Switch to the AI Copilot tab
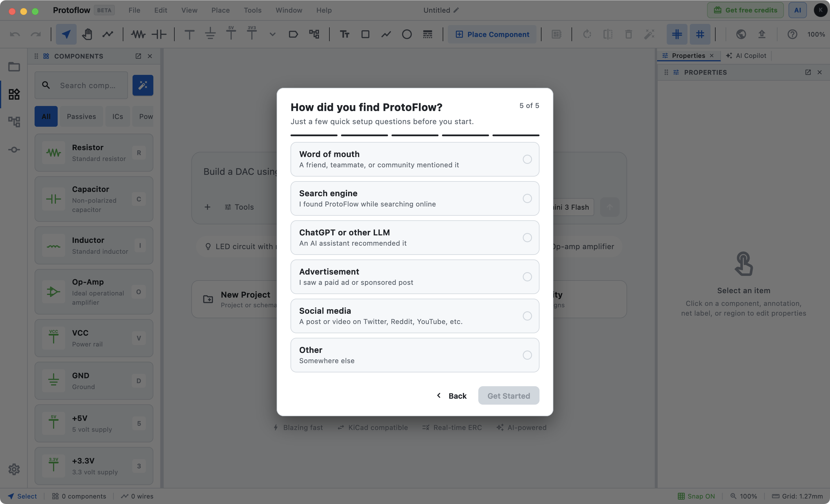 (x=746, y=56)
